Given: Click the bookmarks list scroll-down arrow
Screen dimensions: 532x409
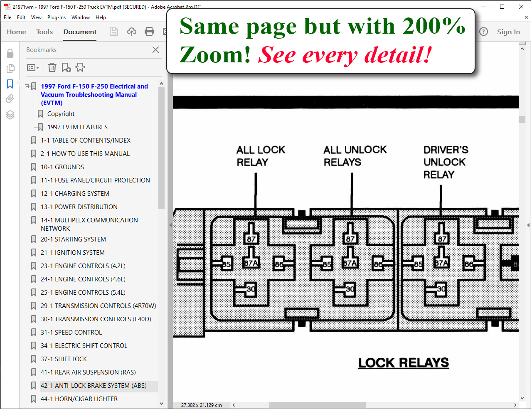Looking at the screenshot, I should click(x=161, y=403).
